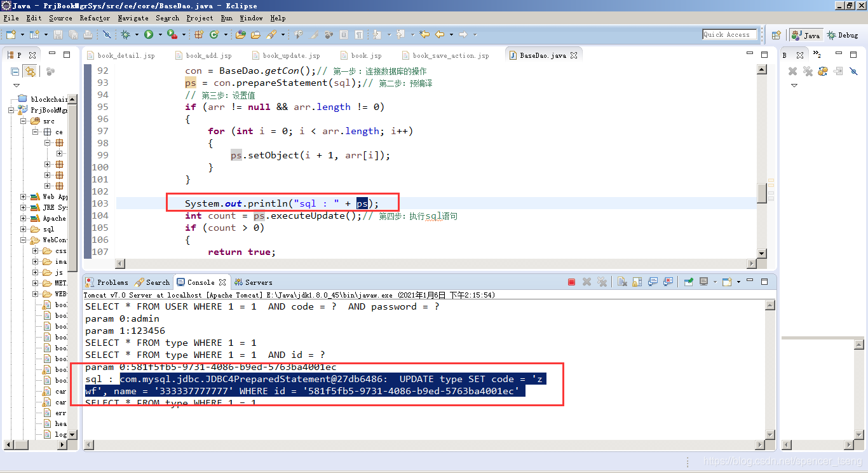Screen dimensions: 868x473
Task: Enable Show Console When Standard Out Changes
Action: pyautogui.click(x=653, y=282)
